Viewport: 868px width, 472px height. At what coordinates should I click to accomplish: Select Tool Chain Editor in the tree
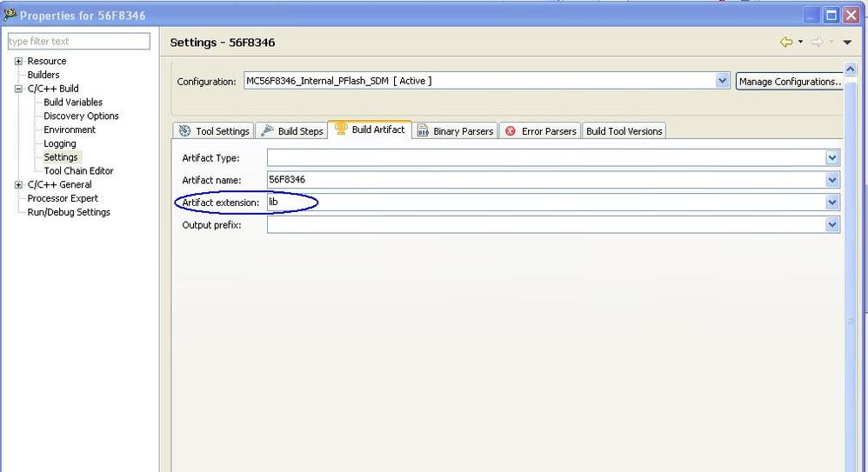click(78, 171)
